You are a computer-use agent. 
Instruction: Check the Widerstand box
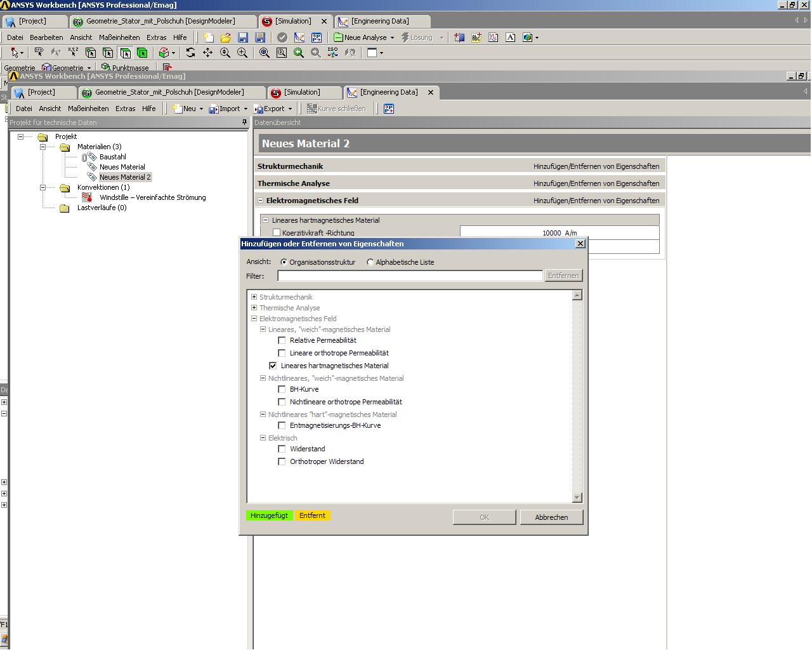pos(282,449)
